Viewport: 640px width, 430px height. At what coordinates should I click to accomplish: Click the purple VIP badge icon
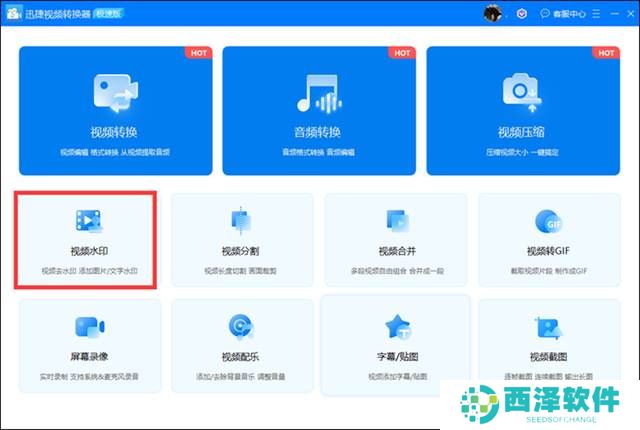coord(524,14)
